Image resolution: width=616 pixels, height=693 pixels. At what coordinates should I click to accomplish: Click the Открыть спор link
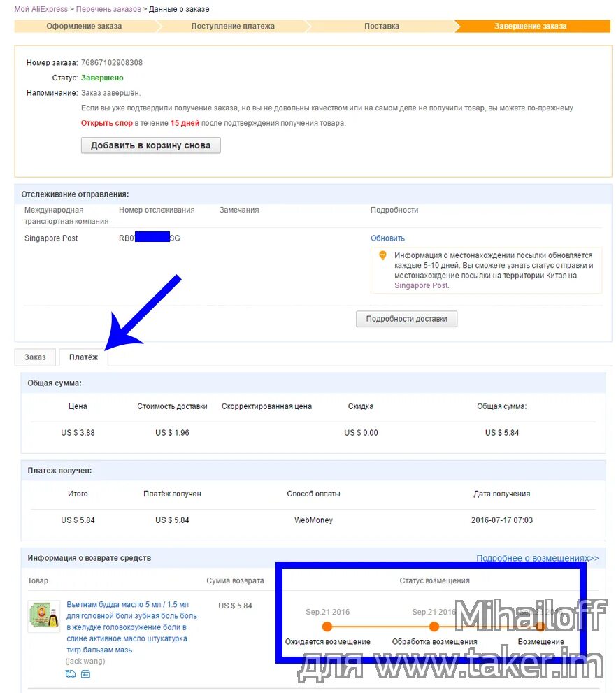pos(106,123)
